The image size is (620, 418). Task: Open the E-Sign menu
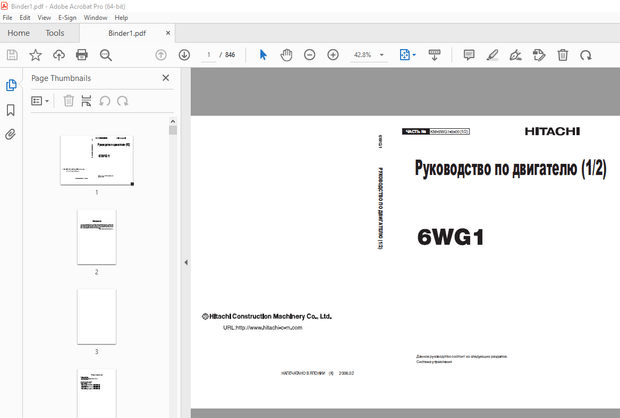pyautogui.click(x=67, y=18)
